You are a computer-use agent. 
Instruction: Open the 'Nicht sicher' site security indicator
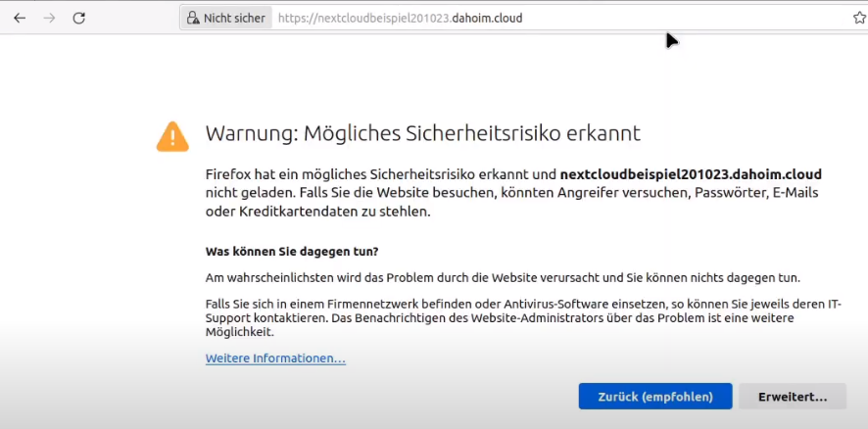(226, 19)
